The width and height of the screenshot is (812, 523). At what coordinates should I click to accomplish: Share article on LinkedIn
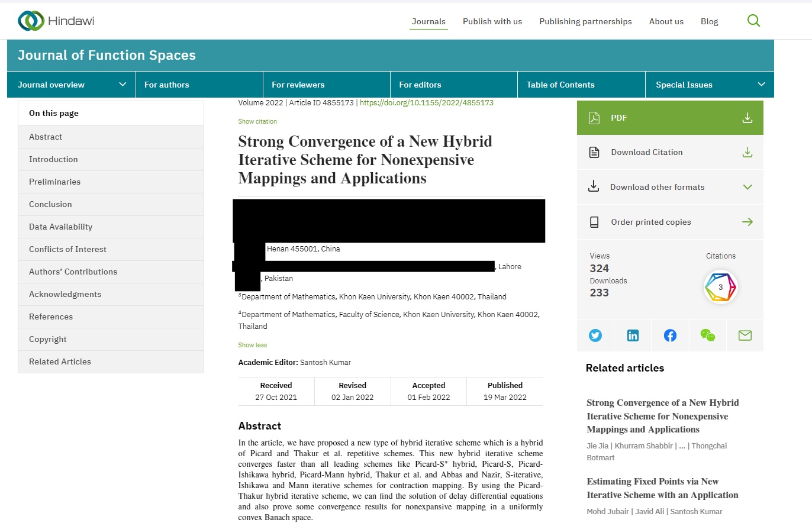(x=633, y=335)
